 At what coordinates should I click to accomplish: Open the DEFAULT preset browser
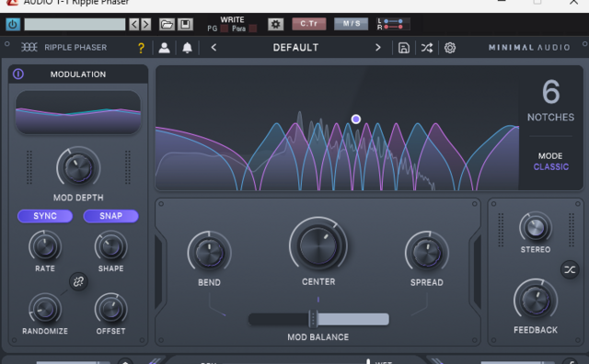[x=295, y=48]
